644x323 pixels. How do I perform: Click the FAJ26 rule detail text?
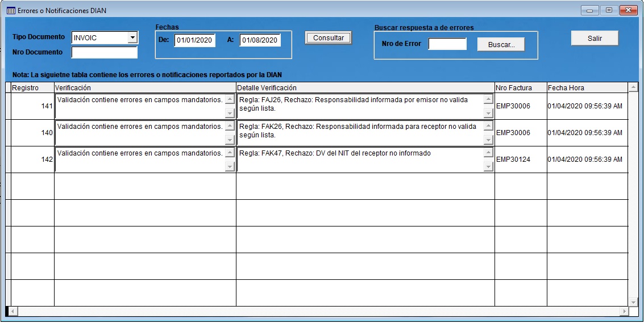(x=353, y=104)
